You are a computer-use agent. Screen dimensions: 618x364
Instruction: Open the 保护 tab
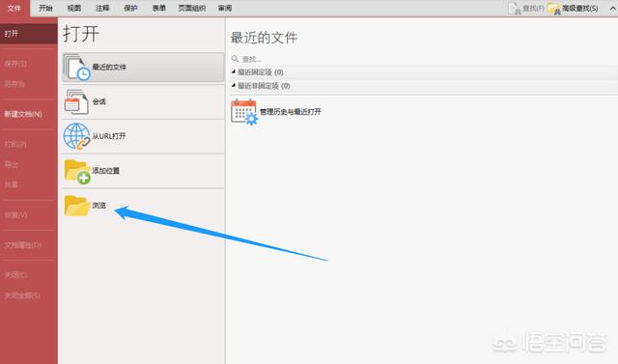[131, 8]
